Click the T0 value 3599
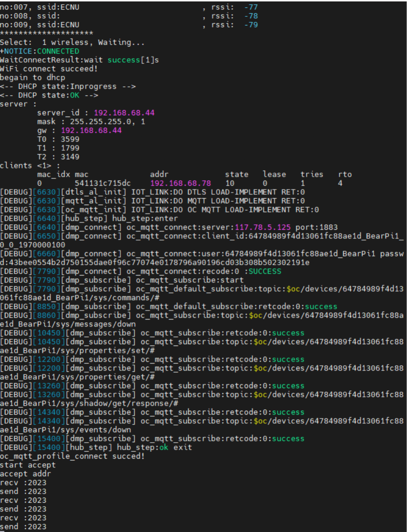 point(70,139)
